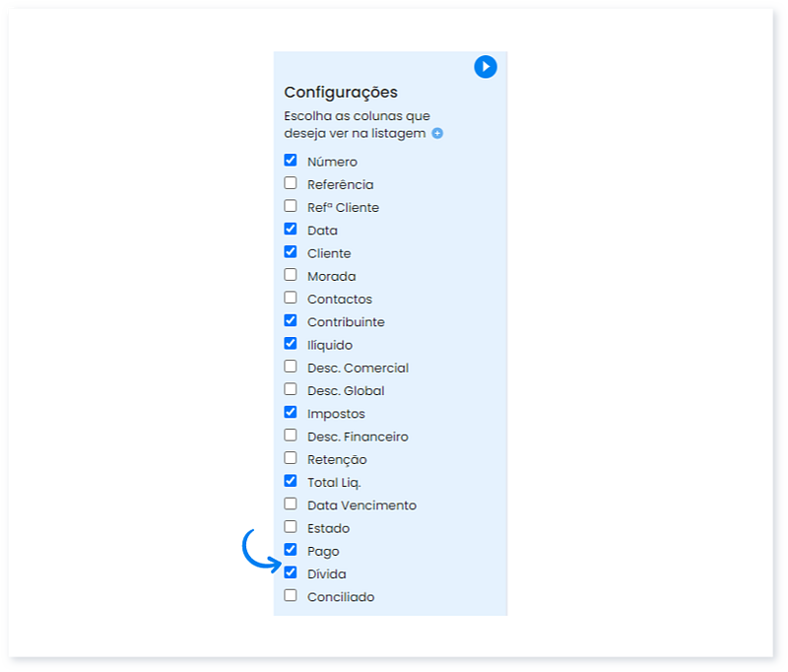
Task: Enable the Desc. Global checkbox
Action: 291,389
